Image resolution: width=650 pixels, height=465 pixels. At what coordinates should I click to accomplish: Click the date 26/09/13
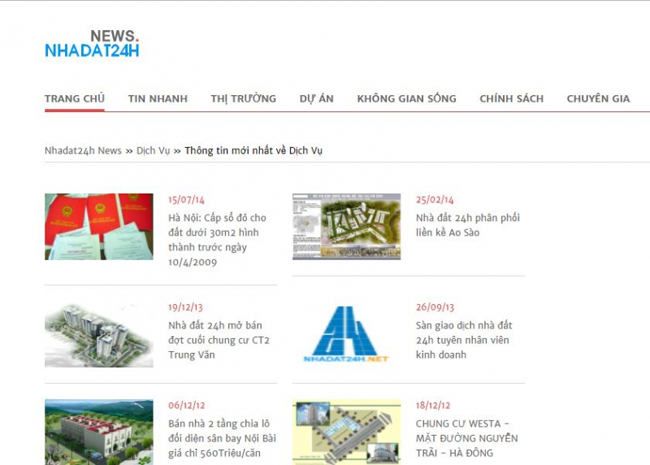click(435, 308)
